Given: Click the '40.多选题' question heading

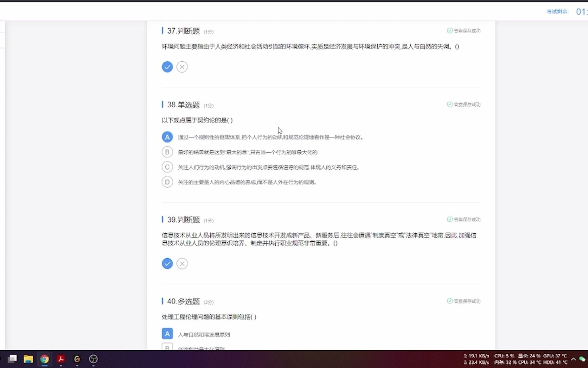Looking at the screenshot, I should (183, 302).
